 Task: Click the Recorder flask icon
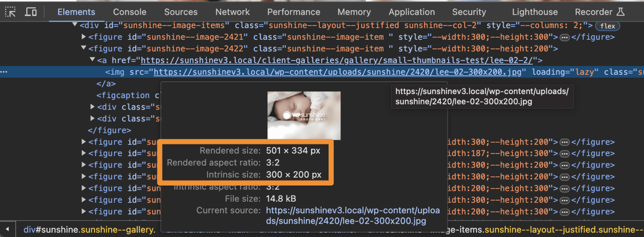[621, 12]
